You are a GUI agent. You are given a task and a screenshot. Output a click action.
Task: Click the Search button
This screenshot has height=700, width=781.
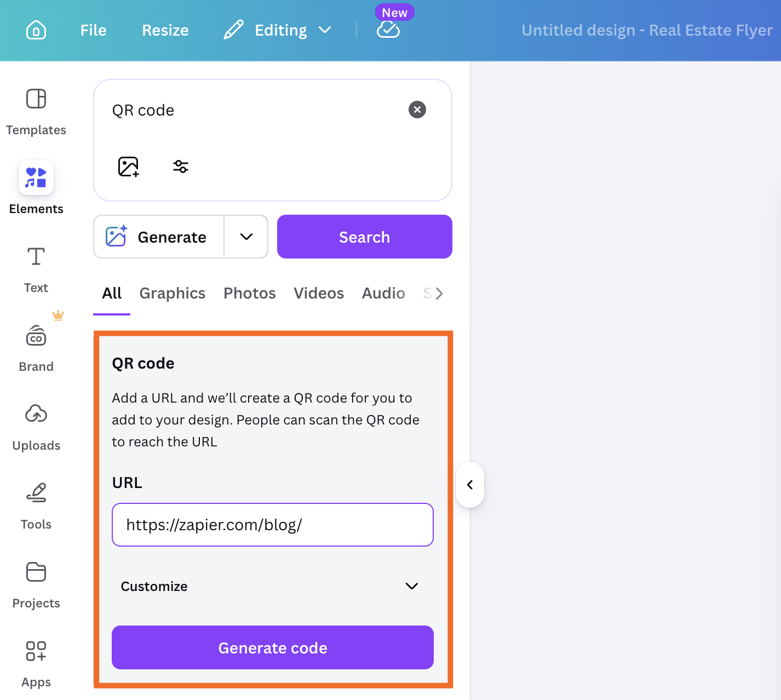coord(364,237)
